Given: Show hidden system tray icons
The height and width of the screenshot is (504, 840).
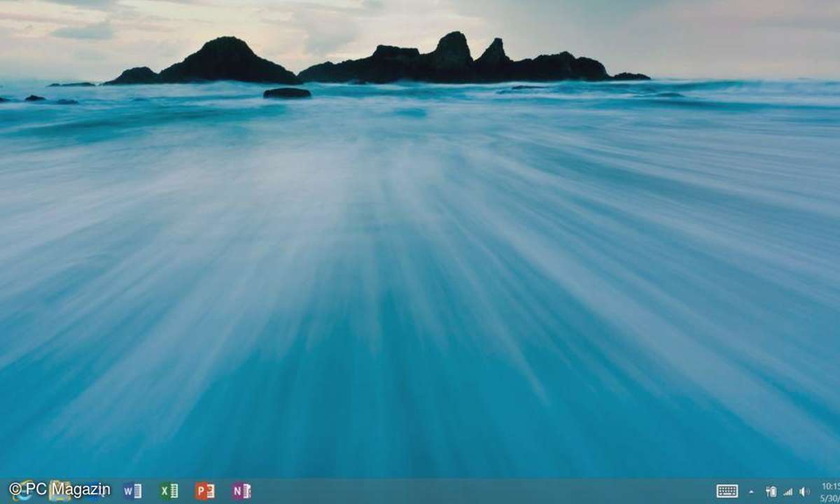Looking at the screenshot, I should click(751, 491).
